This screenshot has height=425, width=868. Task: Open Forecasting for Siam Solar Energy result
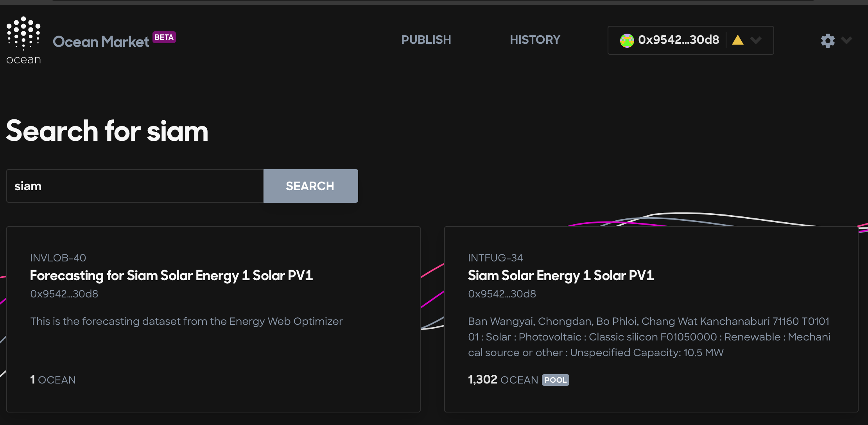pos(171,276)
